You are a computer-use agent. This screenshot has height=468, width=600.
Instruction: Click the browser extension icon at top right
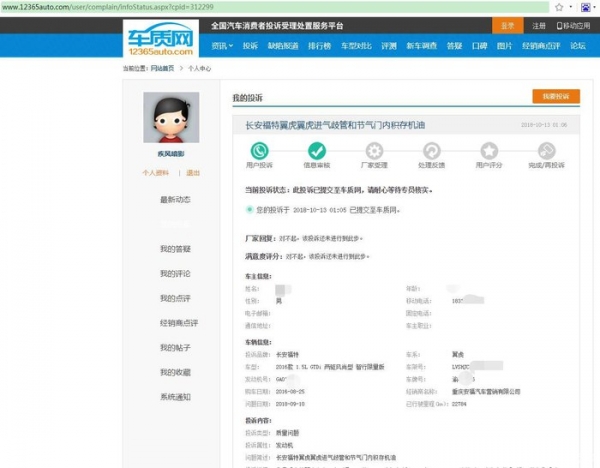pyautogui.click(x=586, y=7)
